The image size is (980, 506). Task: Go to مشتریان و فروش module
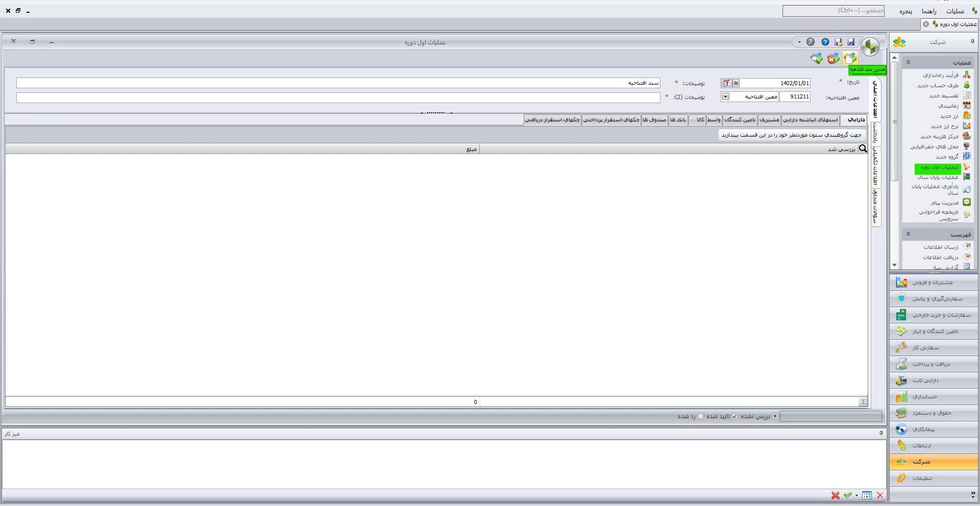934,283
